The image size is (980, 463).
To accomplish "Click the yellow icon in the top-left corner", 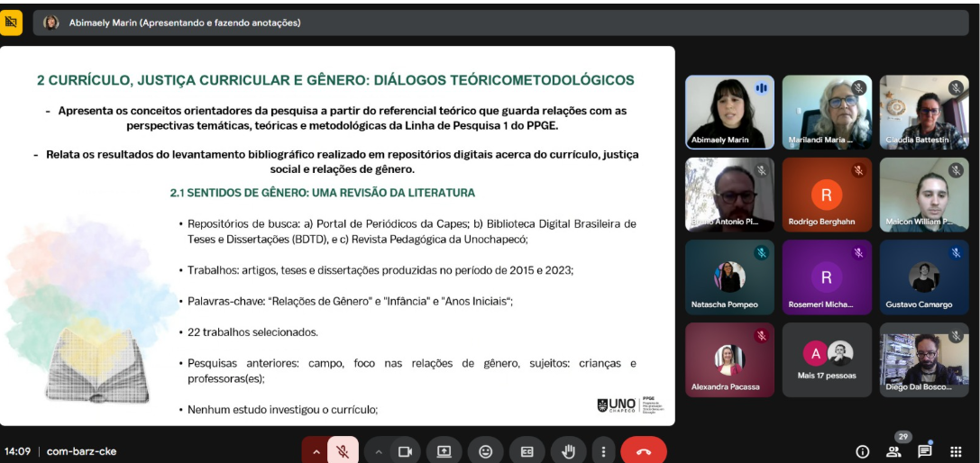I will point(12,23).
